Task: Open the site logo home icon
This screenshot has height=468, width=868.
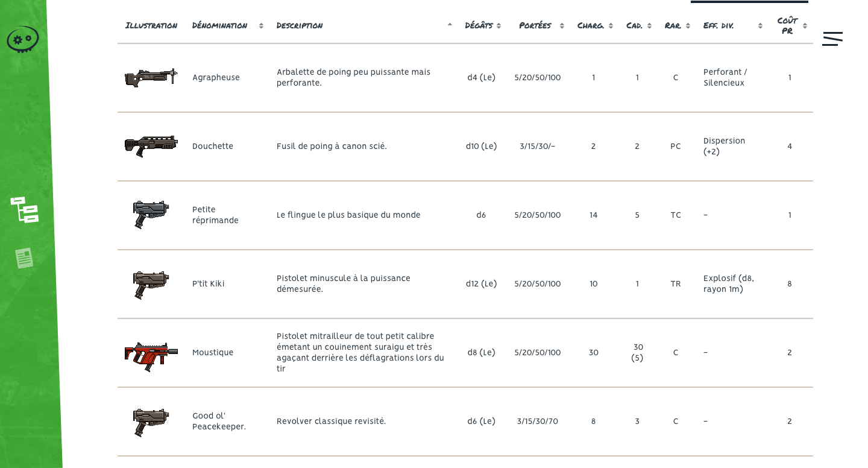Action: click(23, 39)
